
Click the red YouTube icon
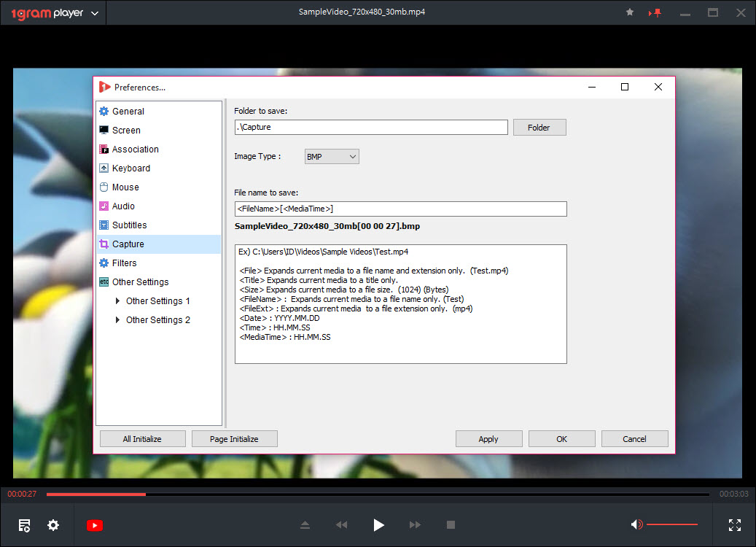95,525
